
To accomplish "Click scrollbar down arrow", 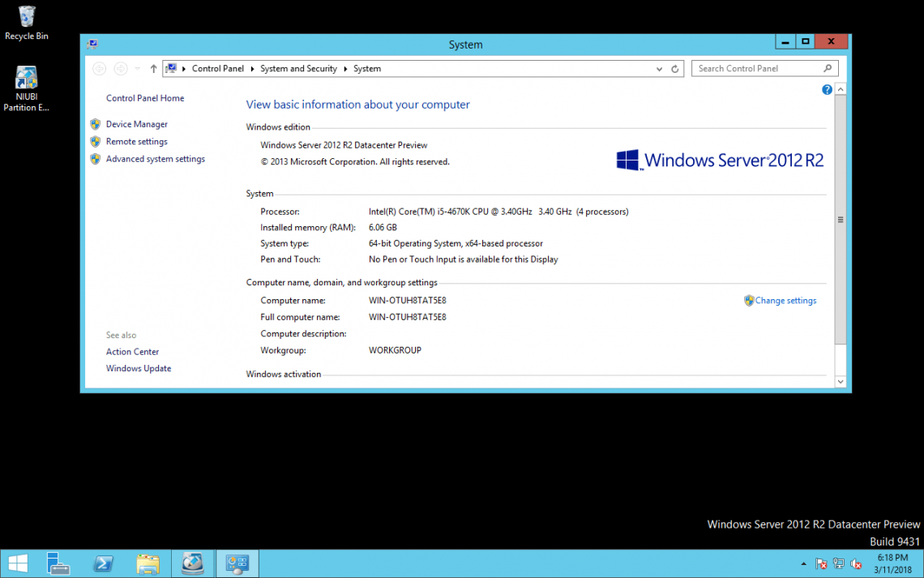I will tap(841, 382).
